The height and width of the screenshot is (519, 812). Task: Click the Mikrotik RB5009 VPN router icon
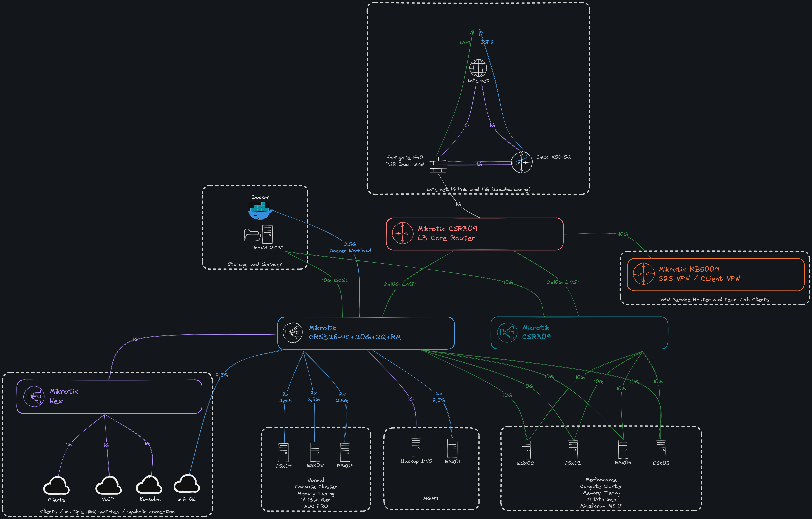pos(644,273)
